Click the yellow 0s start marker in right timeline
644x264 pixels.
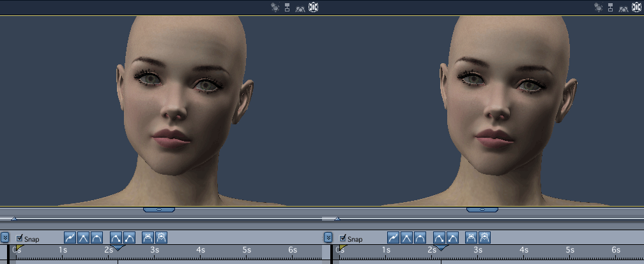click(x=342, y=248)
